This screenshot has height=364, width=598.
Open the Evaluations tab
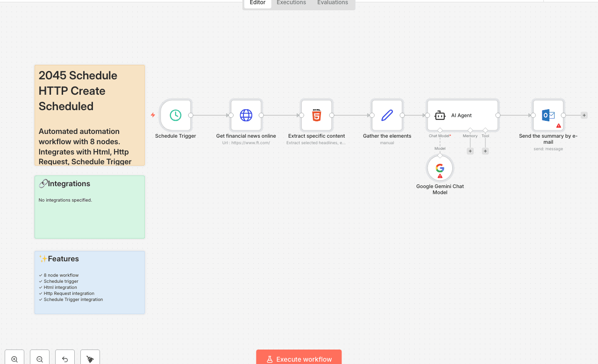(x=332, y=3)
